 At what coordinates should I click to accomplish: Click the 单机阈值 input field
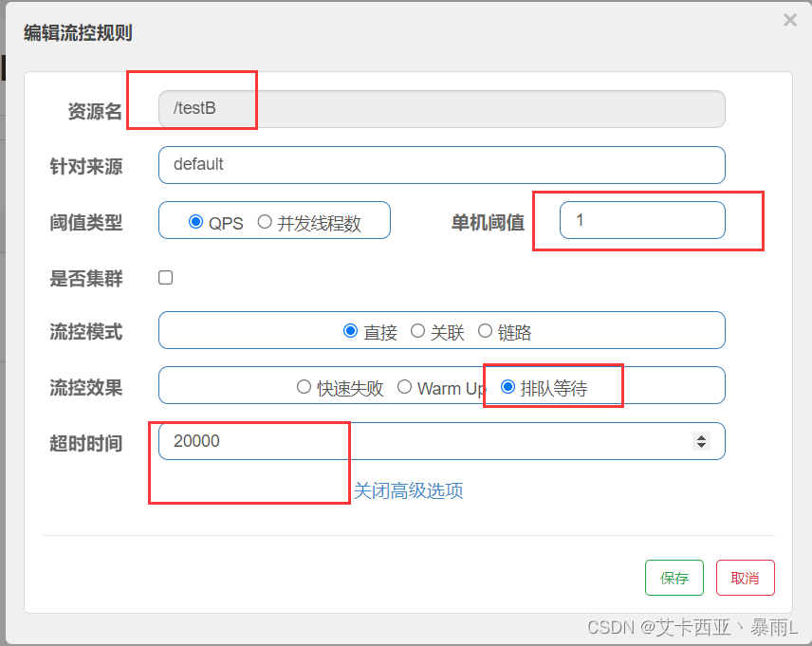[642, 220]
